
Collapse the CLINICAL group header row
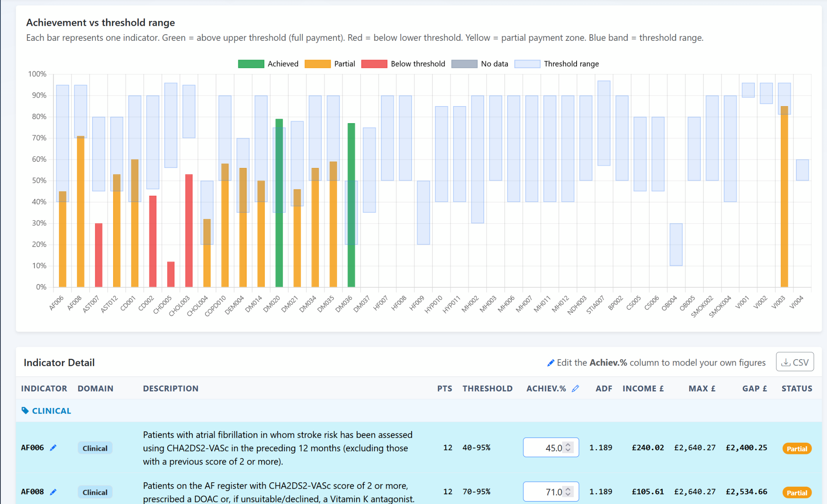coord(51,411)
